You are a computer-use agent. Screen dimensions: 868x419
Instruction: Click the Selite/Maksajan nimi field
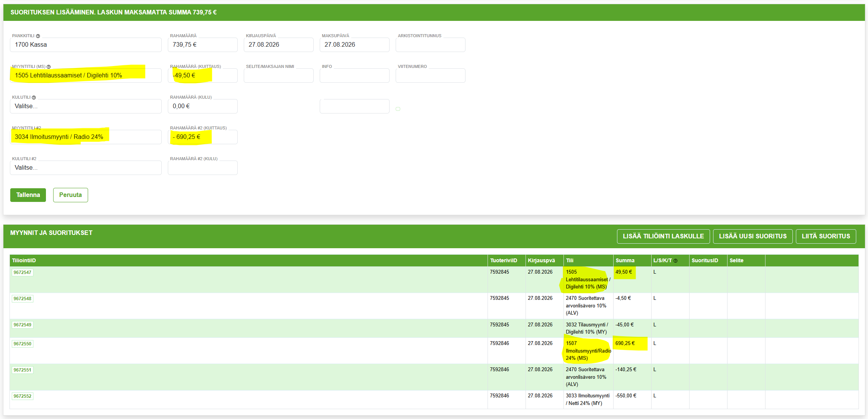279,76
